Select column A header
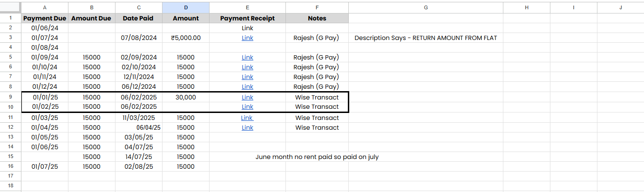 click(x=45, y=7)
